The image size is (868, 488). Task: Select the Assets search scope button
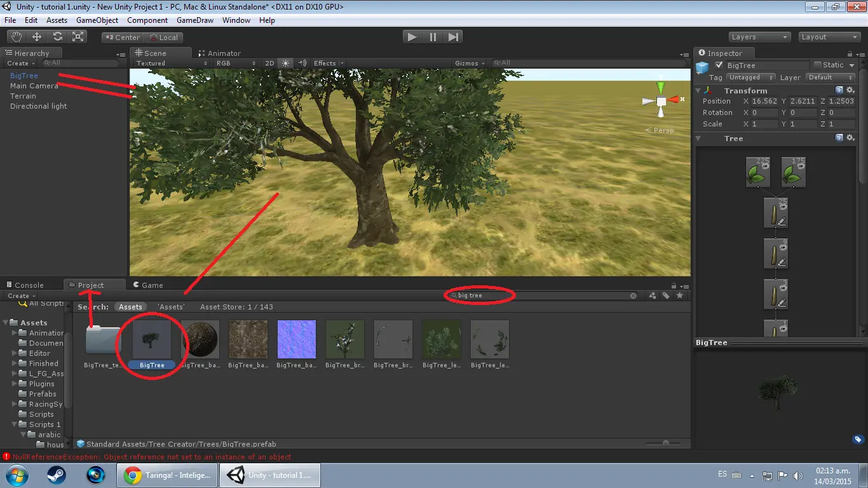click(x=130, y=307)
